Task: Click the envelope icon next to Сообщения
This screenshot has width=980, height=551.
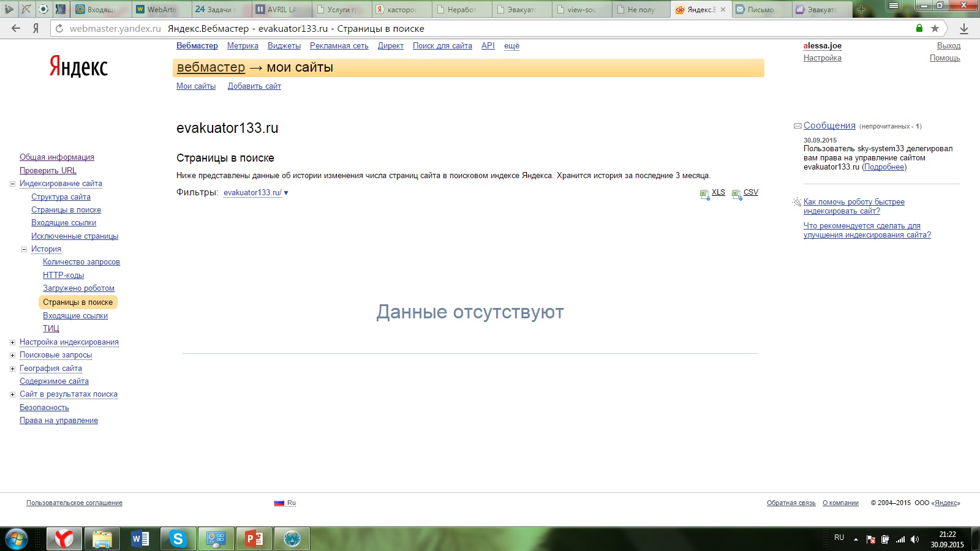Action: 797,126
